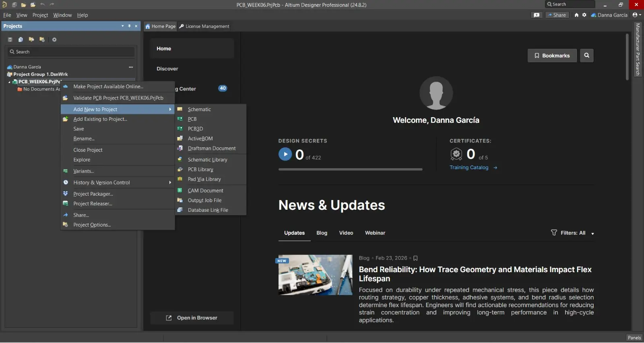The width and height of the screenshot is (644, 343).
Task: Open the Help menu
Action: (83, 15)
